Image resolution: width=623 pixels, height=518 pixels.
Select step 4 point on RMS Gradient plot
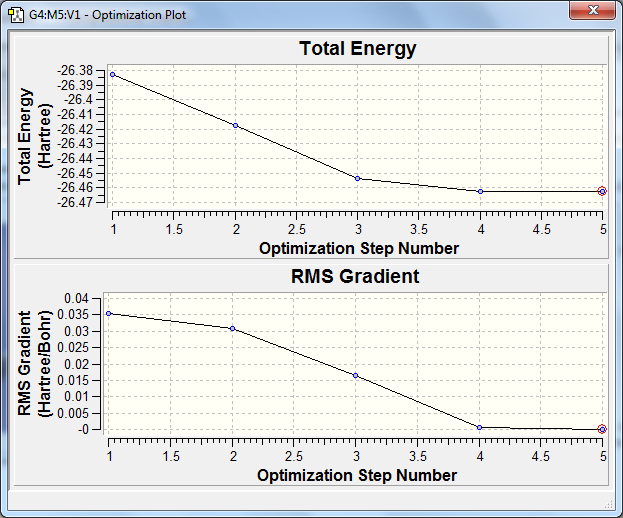click(480, 427)
